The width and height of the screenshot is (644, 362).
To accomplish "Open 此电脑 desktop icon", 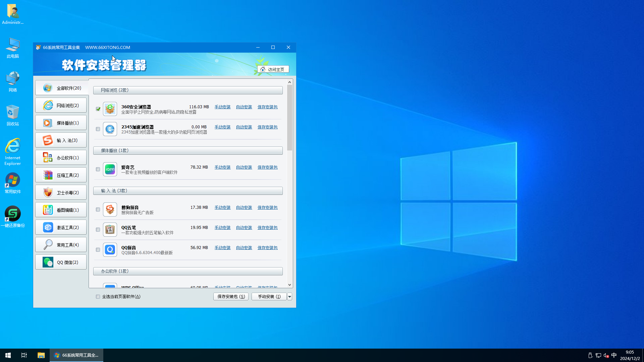I will coord(13,48).
